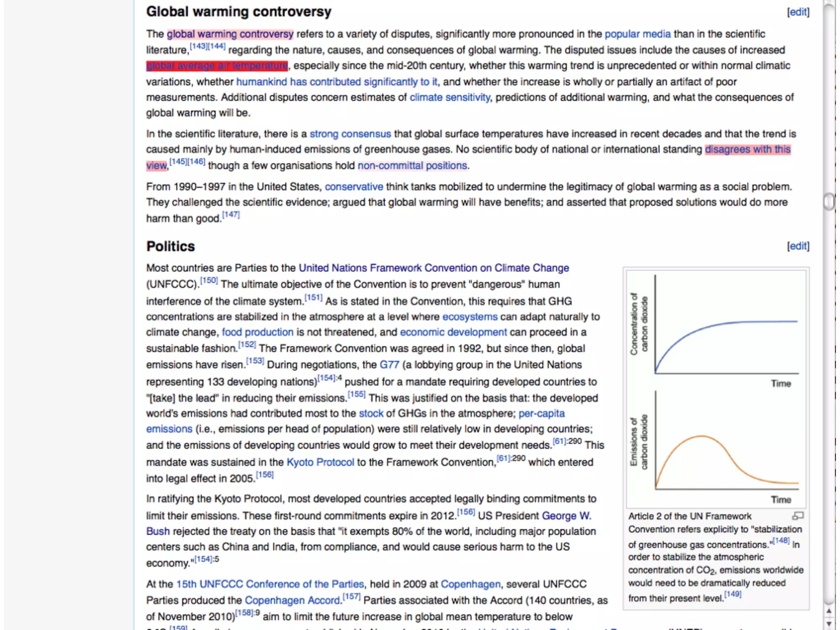
Task: Click the vertical scrollbar thumb
Action: (x=829, y=202)
